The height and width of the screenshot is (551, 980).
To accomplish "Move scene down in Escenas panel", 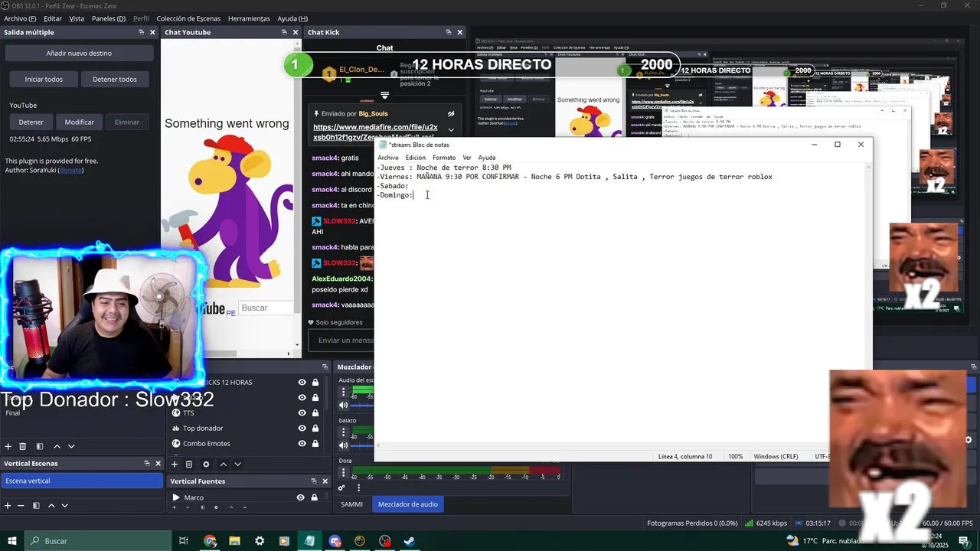I will 71,446.
